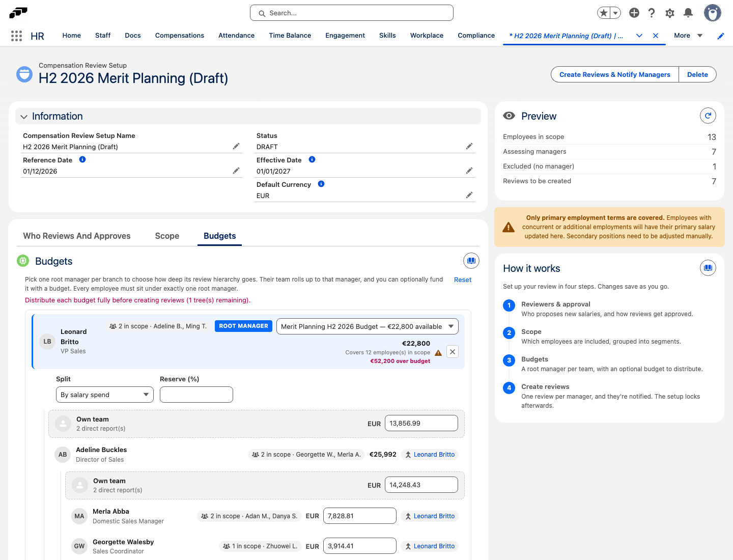Open the App Launcher grid icon
This screenshot has width=733, height=560.
tap(16, 36)
